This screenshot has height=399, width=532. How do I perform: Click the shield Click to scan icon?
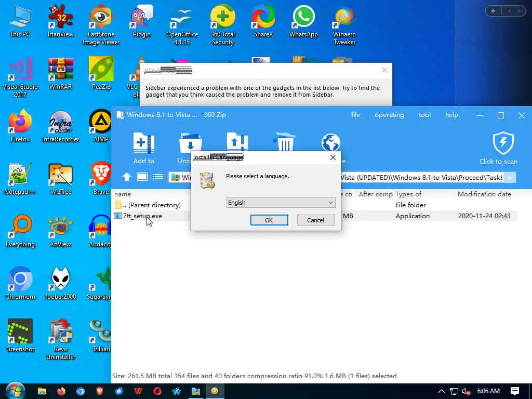coord(503,143)
